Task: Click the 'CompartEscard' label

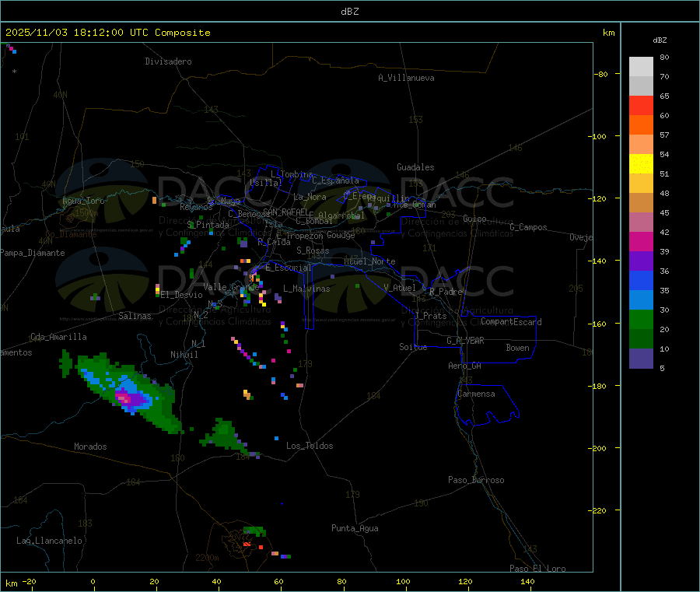Action: [x=511, y=322]
